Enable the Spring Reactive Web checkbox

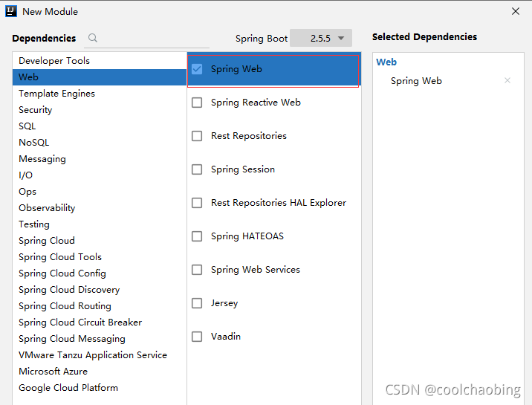click(197, 103)
